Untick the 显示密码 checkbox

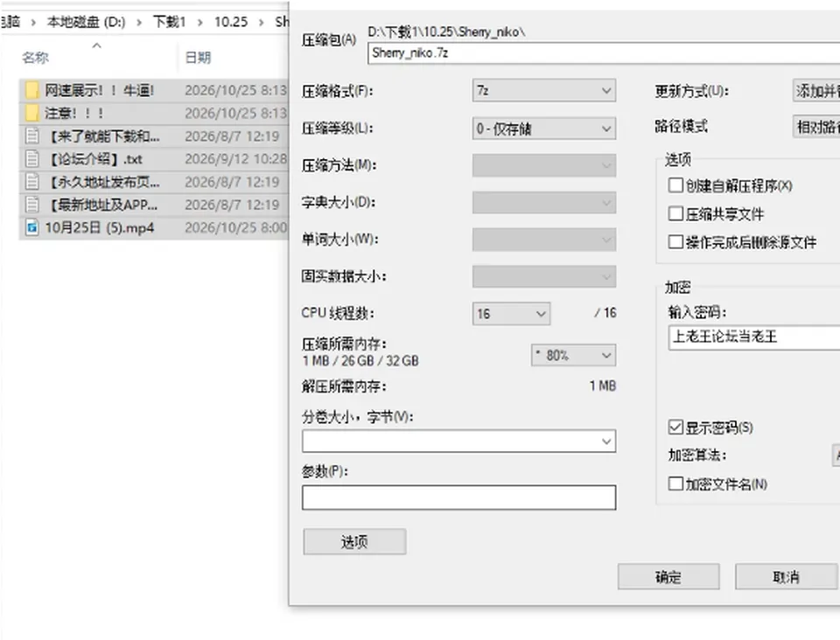tap(675, 427)
